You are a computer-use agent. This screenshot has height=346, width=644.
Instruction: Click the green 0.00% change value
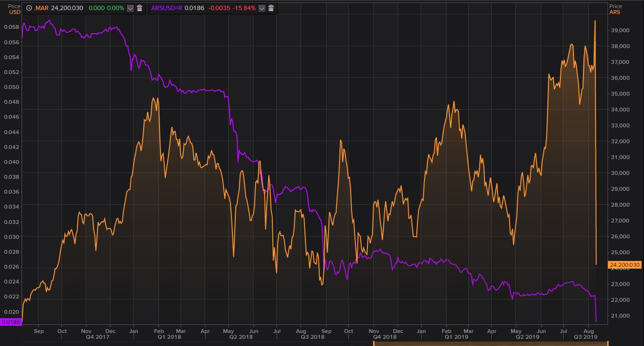click(x=116, y=8)
